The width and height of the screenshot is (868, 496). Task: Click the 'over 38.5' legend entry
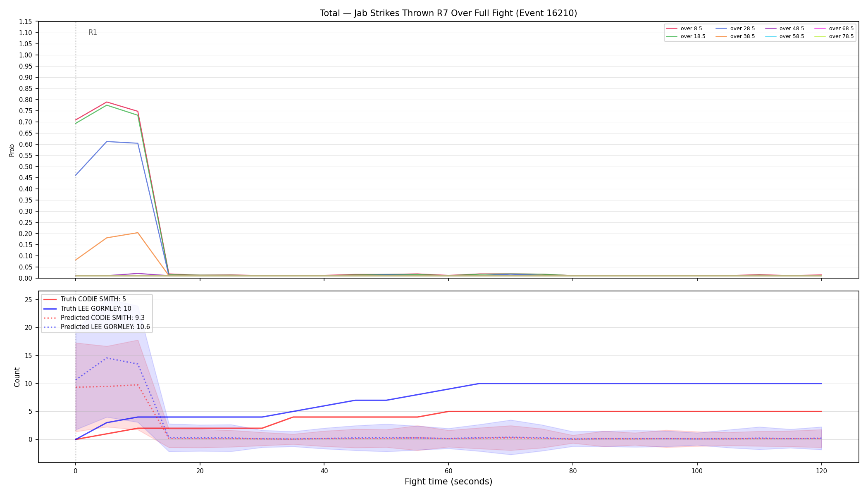pyautogui.click(x=735, y=36)
